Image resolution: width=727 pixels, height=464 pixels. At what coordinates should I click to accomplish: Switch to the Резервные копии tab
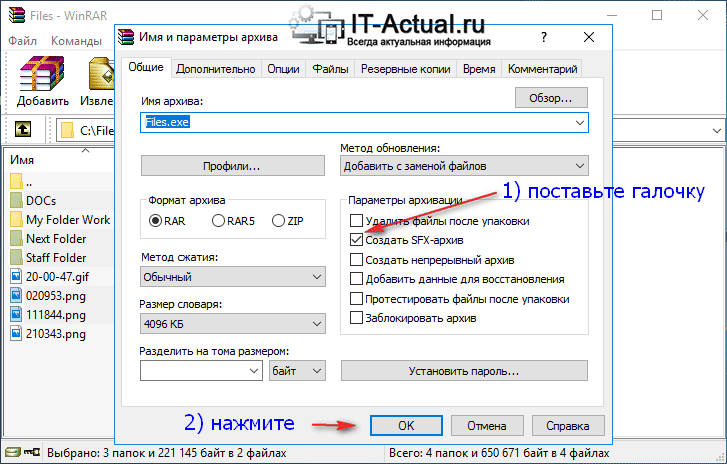point(406,69)
